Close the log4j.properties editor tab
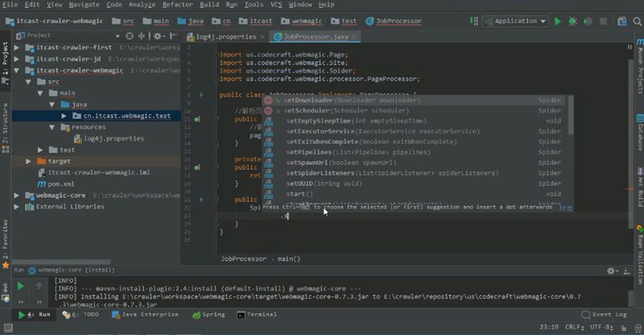Viewport: 644px width, 335px height. point(262,37)
